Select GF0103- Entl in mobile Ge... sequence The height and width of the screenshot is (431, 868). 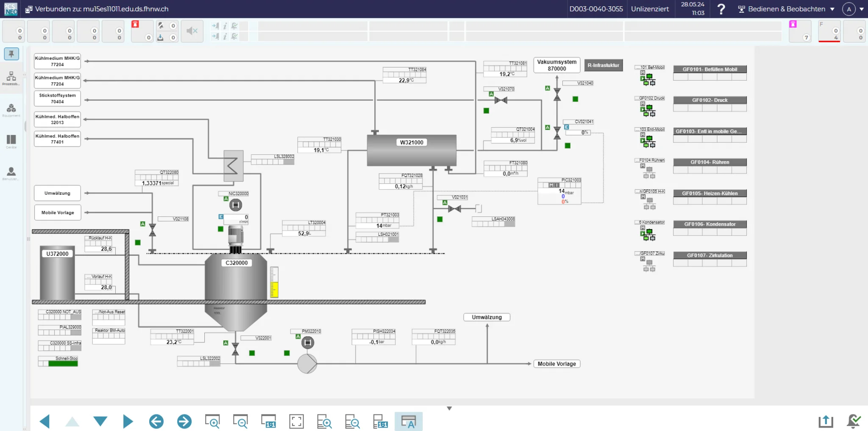point(710,131)
